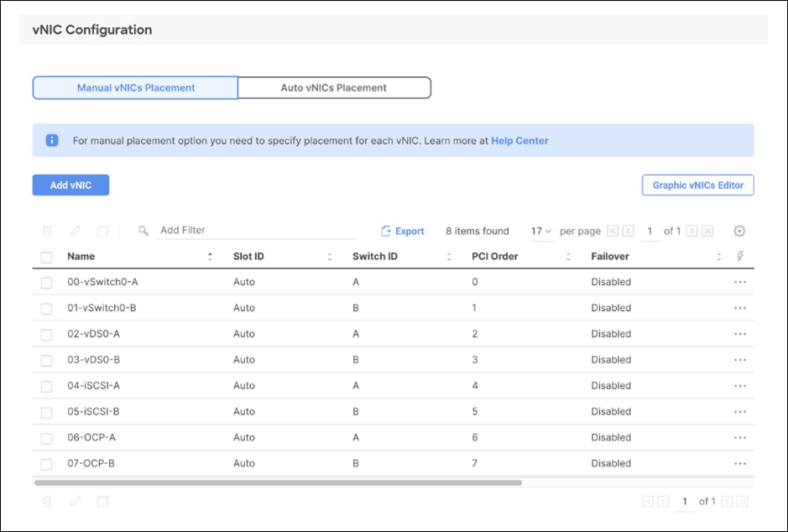This screenshot has height=532, width=788.
Task: Switch to Manual vNICs Placement tab
Action: coord(135,88)
